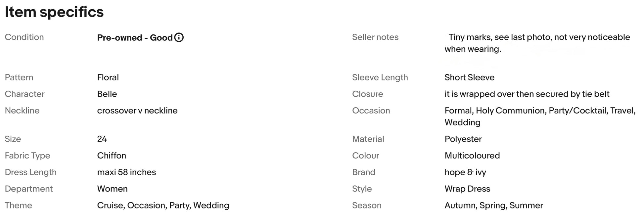Click the Women department value
This screenshot has width=644, height=221.
(x=112, y=189)
